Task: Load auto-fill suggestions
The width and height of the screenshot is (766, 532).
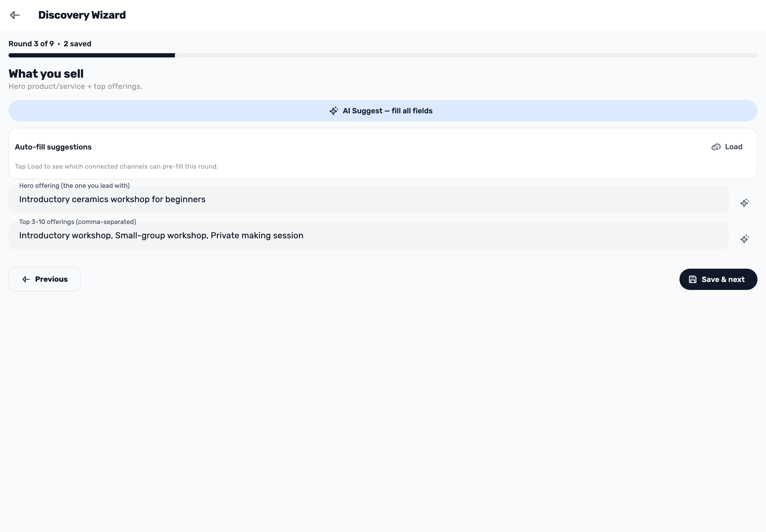Action: (727, 147)
